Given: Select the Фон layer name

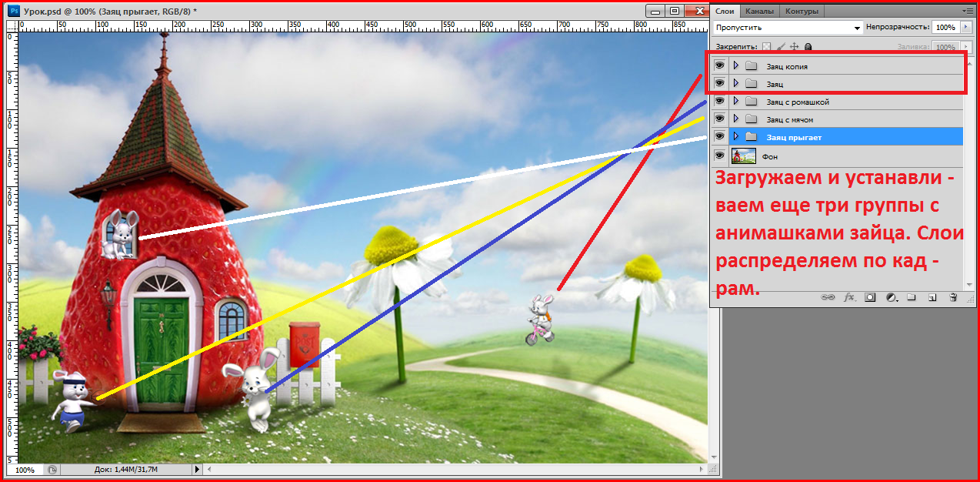Looking at the screenshot, I should 770,157.
